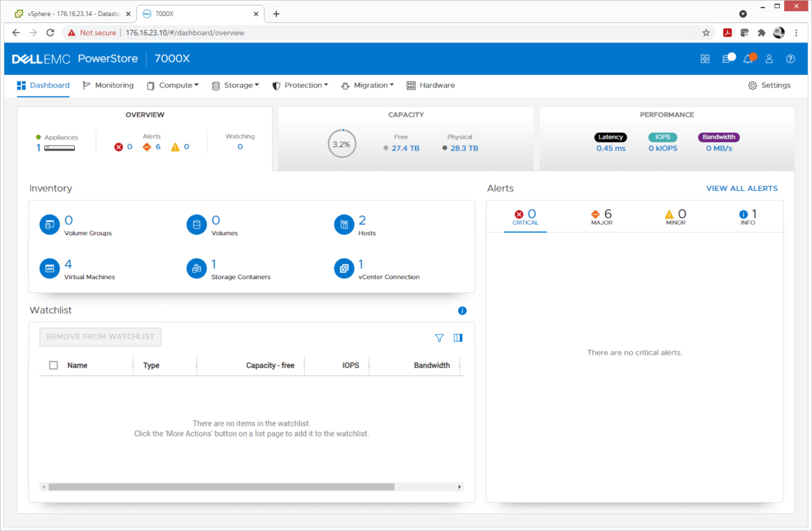
Task: Click the appliance hardware image in Overview
Action: pos(60,148)
